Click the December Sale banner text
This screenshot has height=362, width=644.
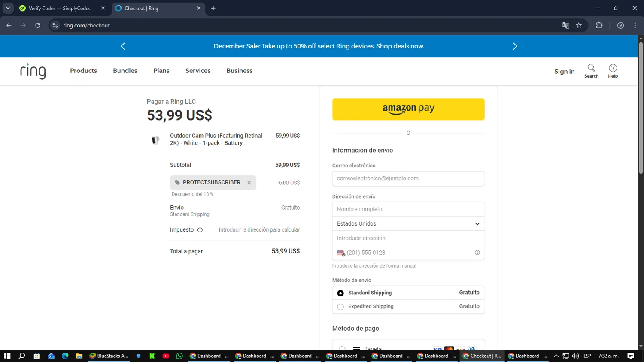tap(319, 46)
